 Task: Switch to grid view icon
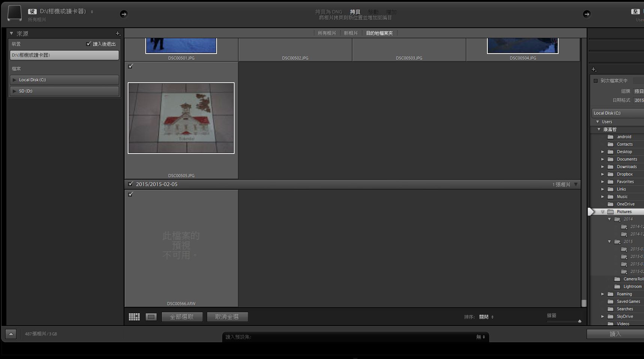(134, 317)
